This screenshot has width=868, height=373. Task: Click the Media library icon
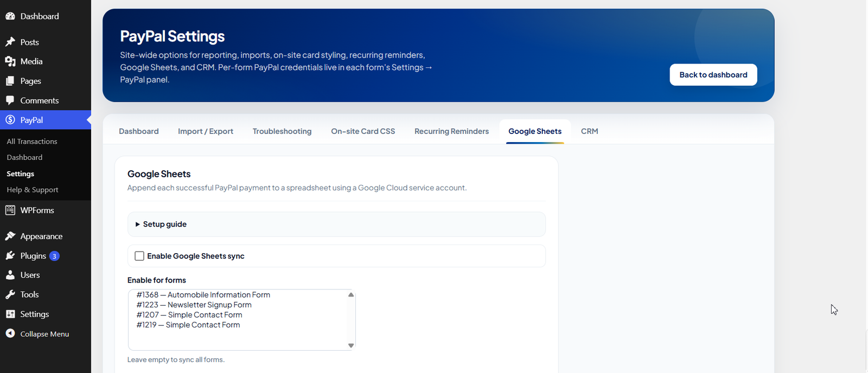tap(10, 61)
